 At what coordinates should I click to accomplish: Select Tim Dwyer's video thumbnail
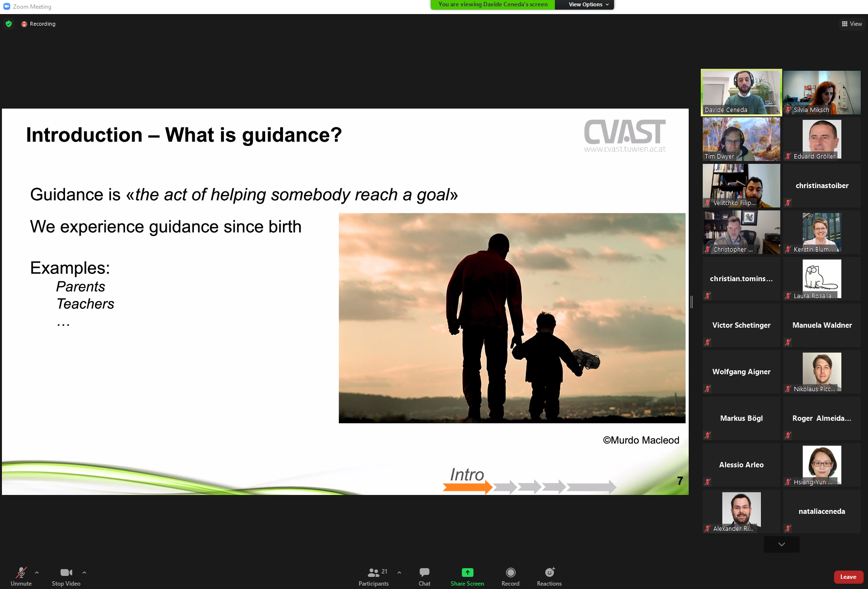pyautogui.click(x=741, y=139)
